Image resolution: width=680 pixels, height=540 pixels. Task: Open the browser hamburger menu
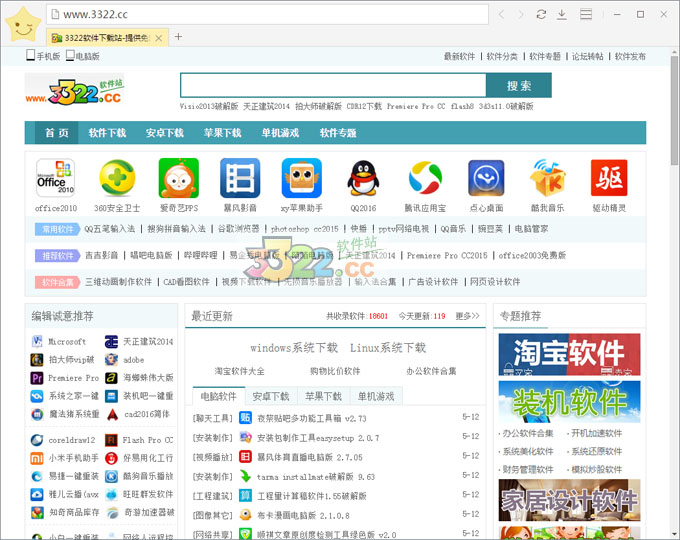pyautogui.click(x=586, y=15)
